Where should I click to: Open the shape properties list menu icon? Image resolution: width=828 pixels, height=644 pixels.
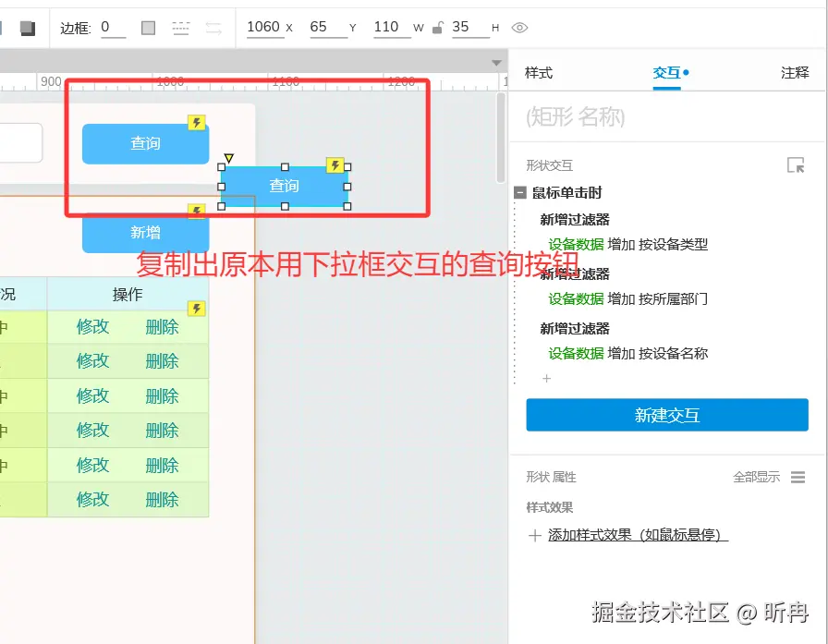click(798, 477)
